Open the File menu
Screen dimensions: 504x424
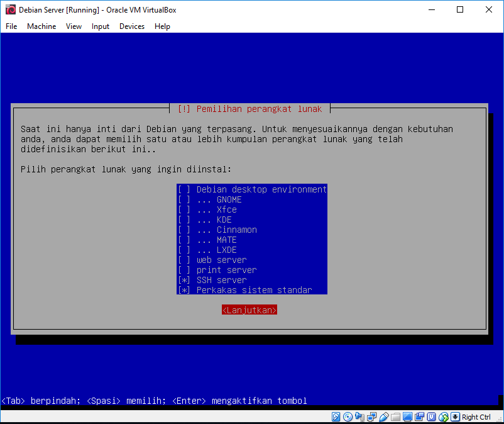(11, 26)
